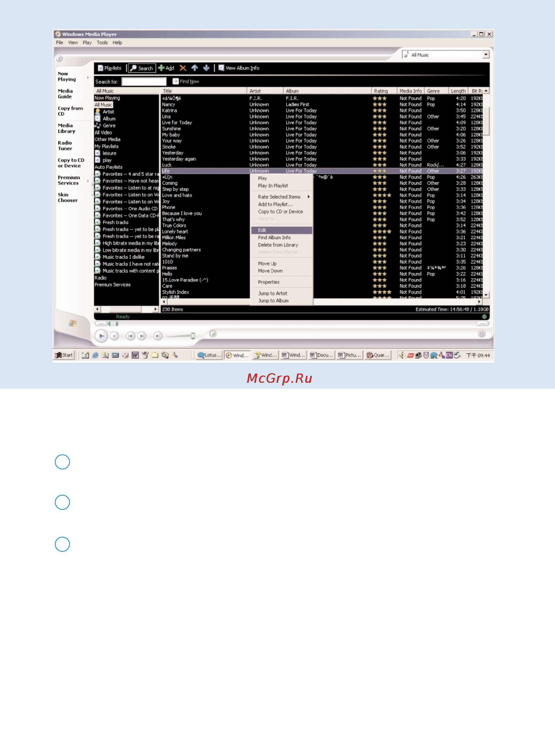555x756 pixels.
Task: Click the Previous track button
Action: [x=131, y=336]
